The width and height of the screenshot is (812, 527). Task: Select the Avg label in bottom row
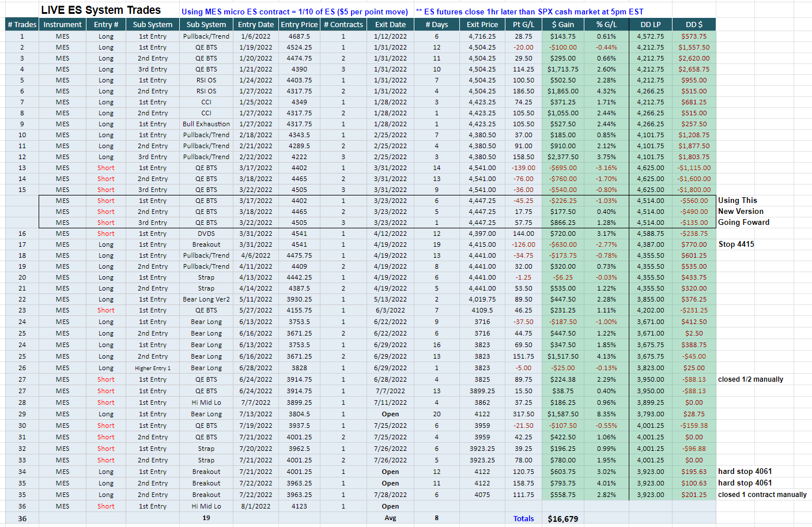[x=390, y=518]
